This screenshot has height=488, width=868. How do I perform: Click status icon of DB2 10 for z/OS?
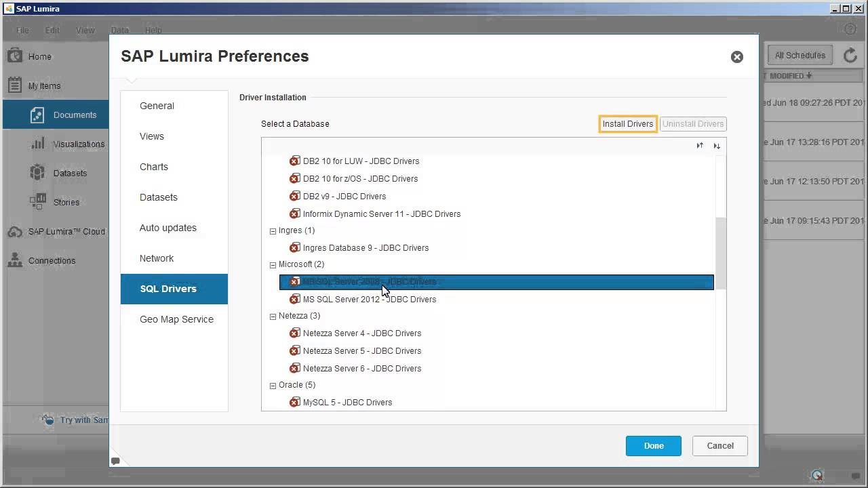click(294, 179)
